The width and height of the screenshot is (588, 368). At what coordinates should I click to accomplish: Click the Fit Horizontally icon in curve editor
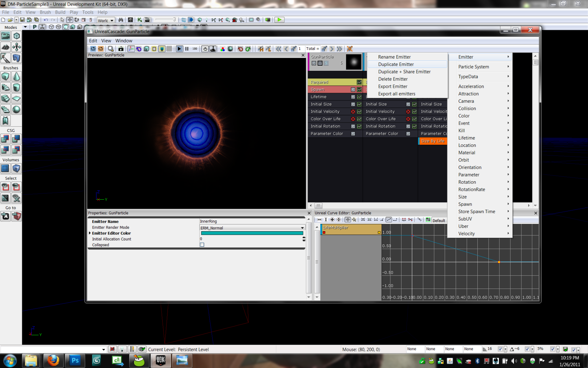tap(319, 220)
